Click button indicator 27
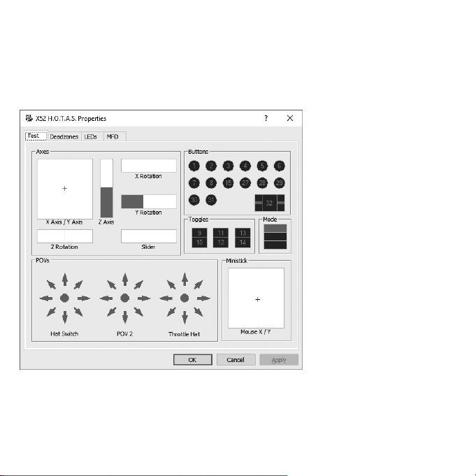 245,182
